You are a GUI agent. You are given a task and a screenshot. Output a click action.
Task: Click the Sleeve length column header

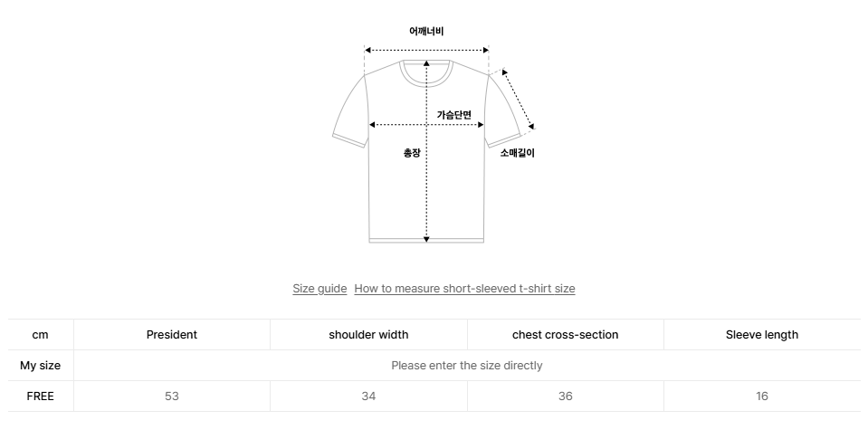[x=762, y=335]
